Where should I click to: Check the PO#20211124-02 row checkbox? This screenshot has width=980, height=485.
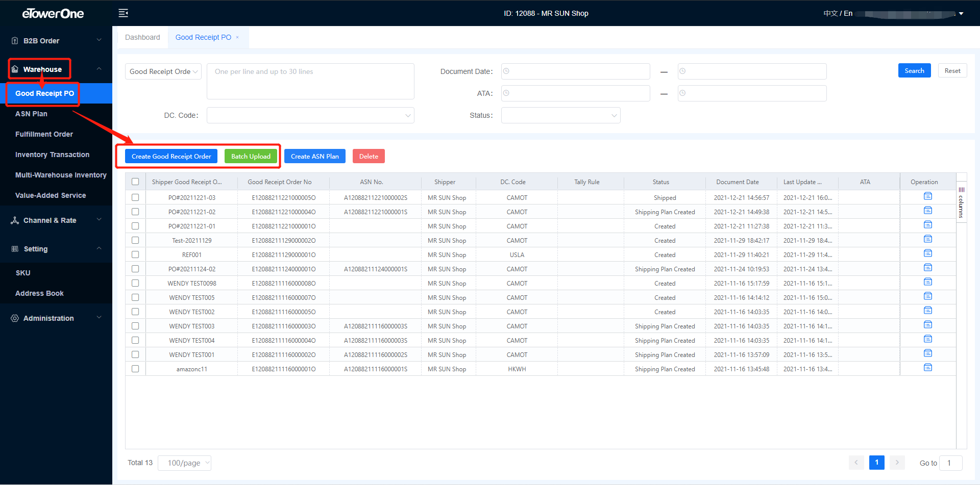pos(135,269)
